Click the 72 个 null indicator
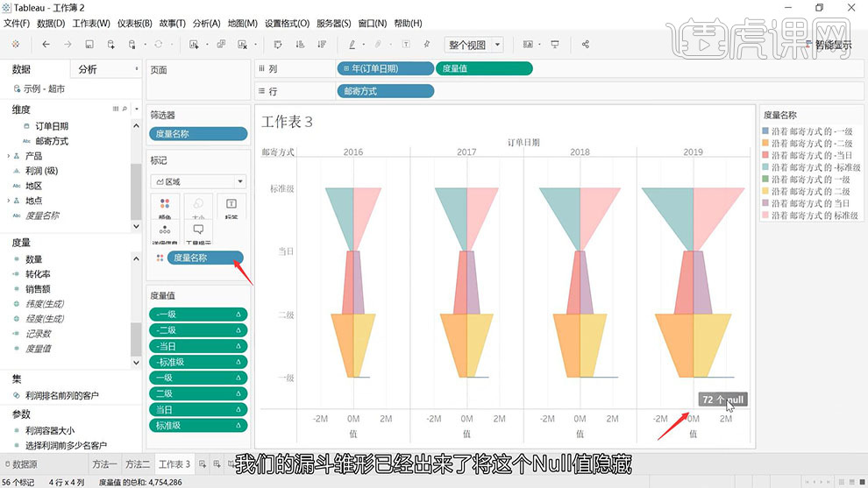The height and width of the screenshot is (488, 868). pyautogui.click(x=723, y=400)
